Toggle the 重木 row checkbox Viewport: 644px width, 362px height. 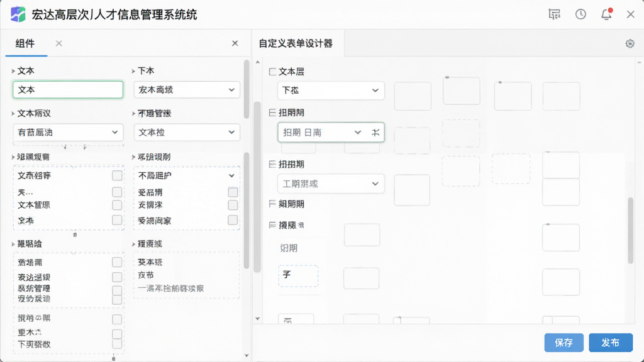[x=117, y=334]
